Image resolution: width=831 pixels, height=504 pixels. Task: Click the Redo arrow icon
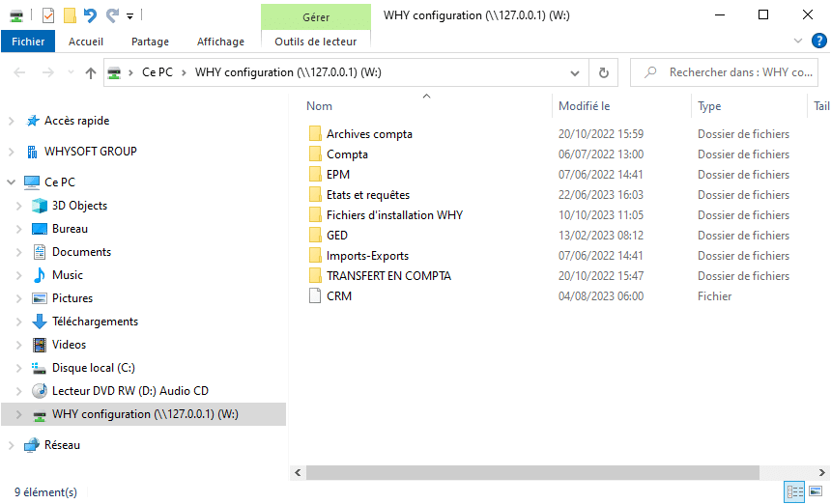(x=112, y=15)
